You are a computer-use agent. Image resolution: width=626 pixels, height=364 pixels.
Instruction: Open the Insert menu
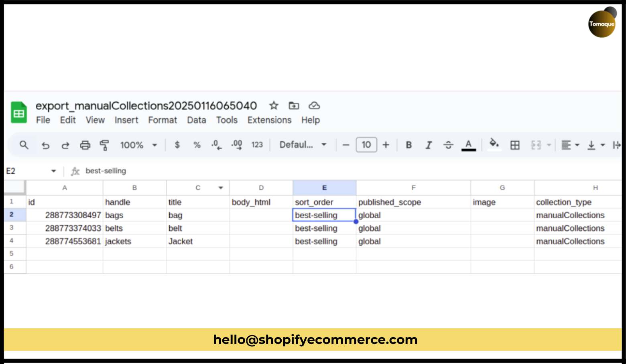pyautogui.click(x=126, y=120)
